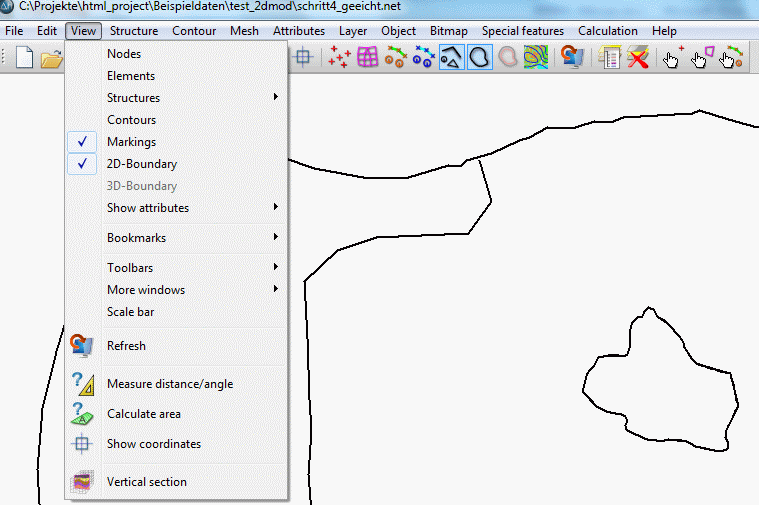This screenshot has height=505, width=759.
Task: Toggle magenta mesh elements icon
Action: coord(367,57)
